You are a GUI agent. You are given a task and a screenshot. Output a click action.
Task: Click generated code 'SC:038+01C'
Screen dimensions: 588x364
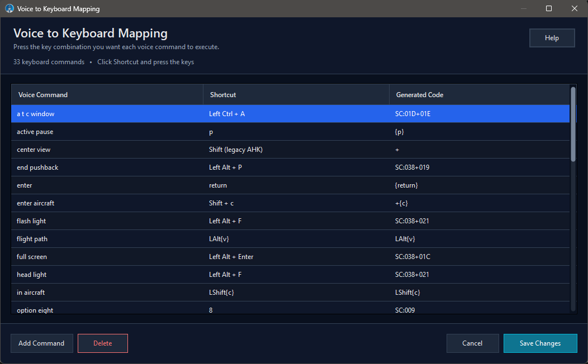(x=412, y=257)
